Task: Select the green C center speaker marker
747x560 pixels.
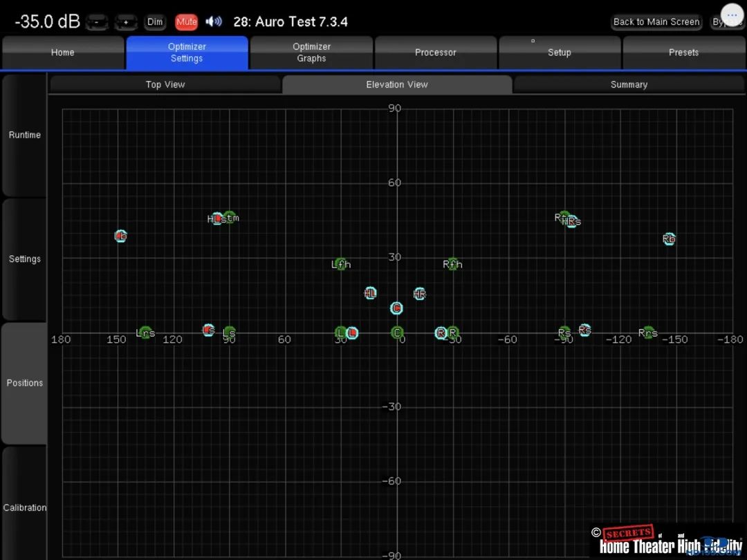Action: coord(397,333)
